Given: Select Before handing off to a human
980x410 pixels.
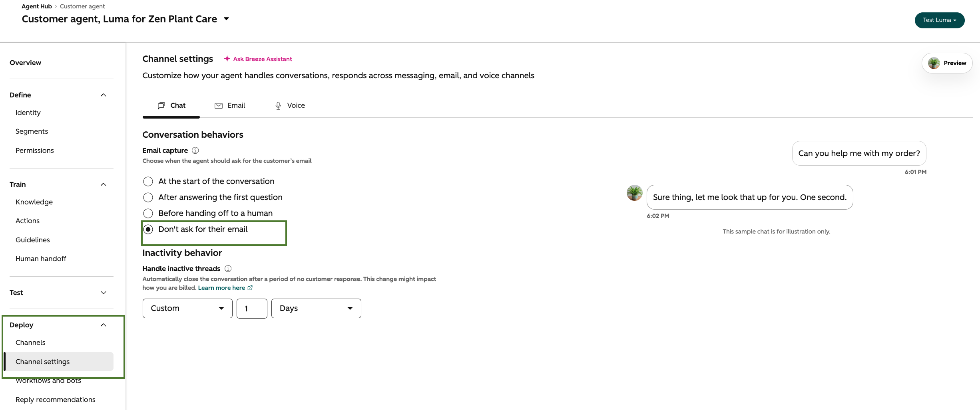Looking at the screenshot, I should click(x=148, y=214).
